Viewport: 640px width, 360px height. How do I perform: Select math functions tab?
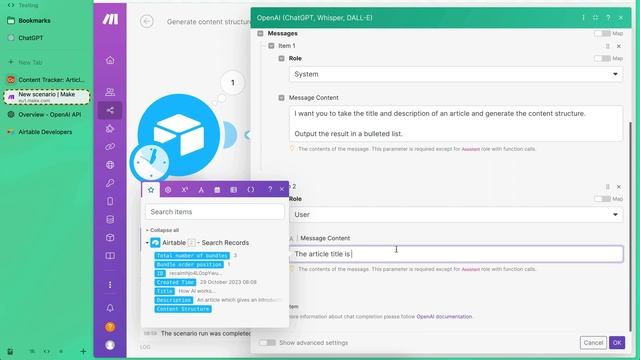point(184,190)
